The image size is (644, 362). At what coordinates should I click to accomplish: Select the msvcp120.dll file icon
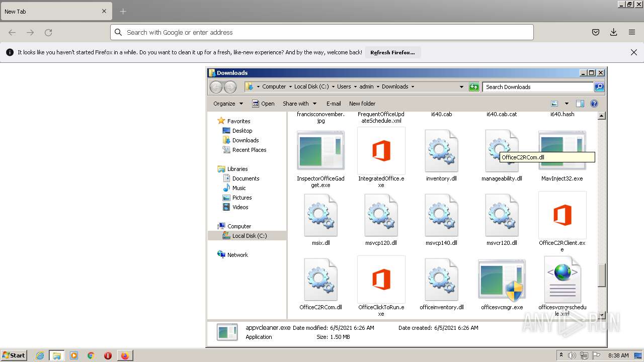(381, 215)
